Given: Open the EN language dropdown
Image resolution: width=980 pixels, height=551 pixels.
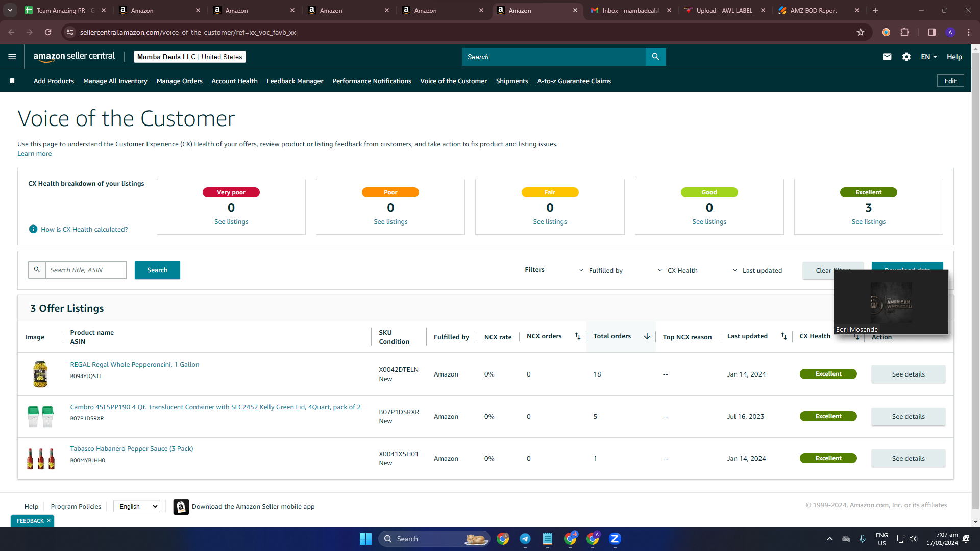Looking at the screenshot, I should pyautogui.click(x=929, y=57).
